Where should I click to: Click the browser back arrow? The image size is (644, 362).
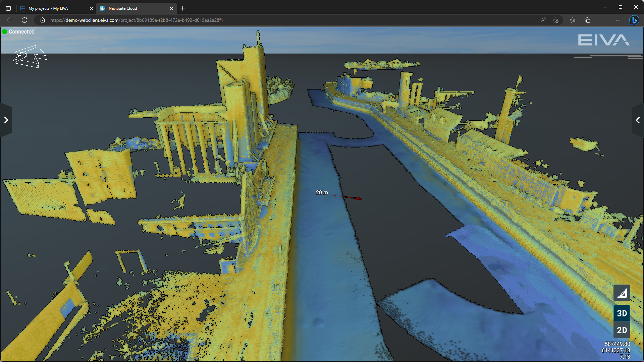[x=10, y=20]
